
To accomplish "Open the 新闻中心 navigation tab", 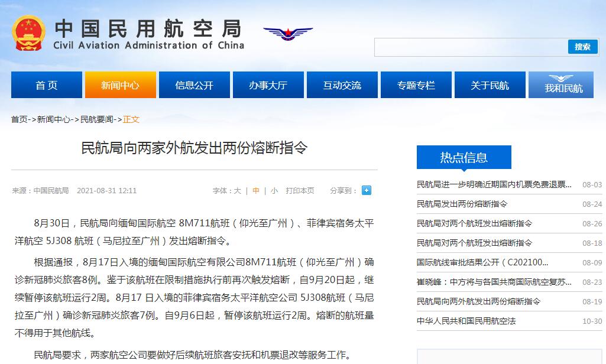I will click(120, 85).
